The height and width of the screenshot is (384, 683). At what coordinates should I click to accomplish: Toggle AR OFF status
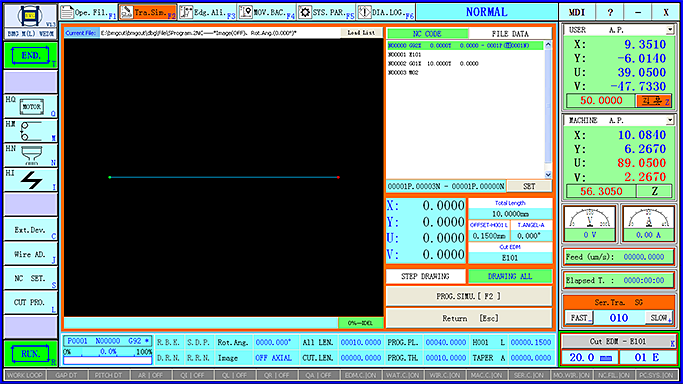[x=150, y=375]
